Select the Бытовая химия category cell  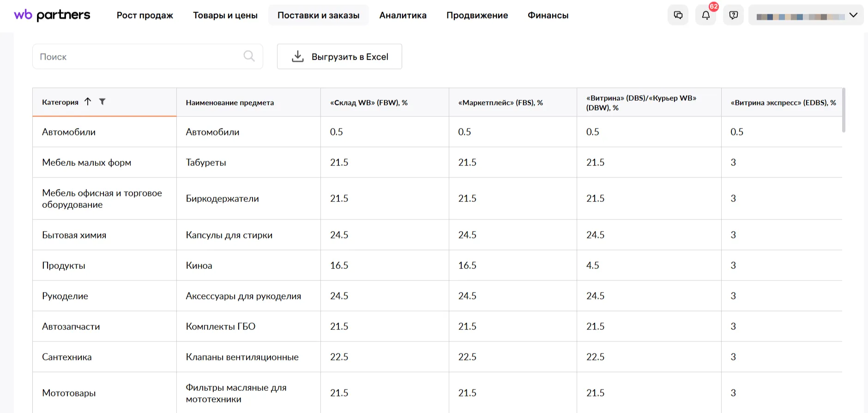pos(74,235)
